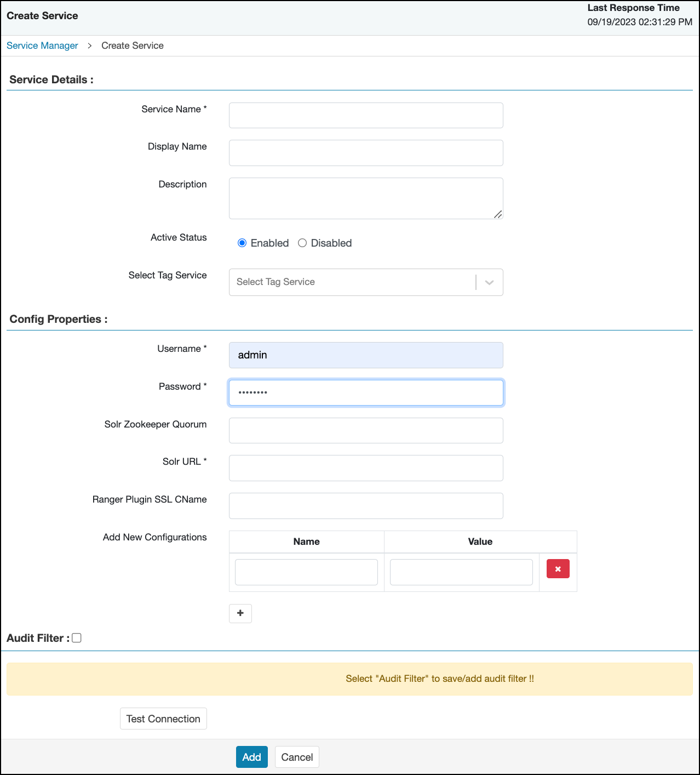This screenshot has height=775, width=700.
Task: Expand the Select Tag Service dropdown arrow
Action: pyautogui.click(x=489, y=282)
